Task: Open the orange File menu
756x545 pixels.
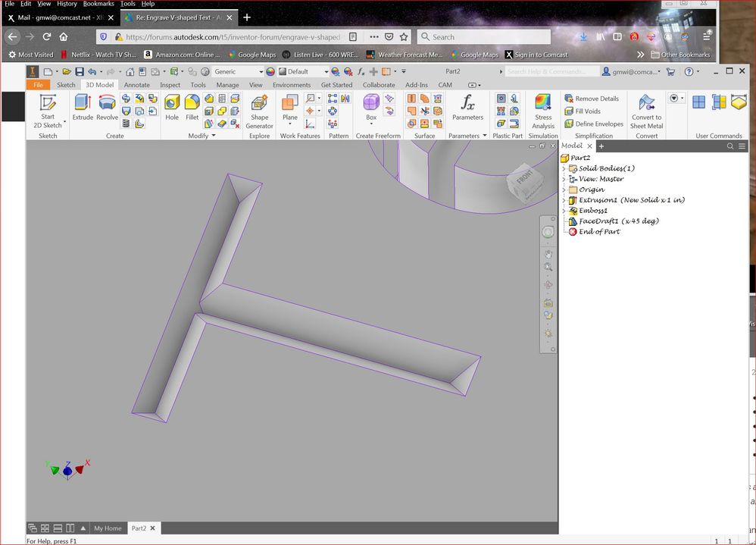Action: click(x=38, y=85)
